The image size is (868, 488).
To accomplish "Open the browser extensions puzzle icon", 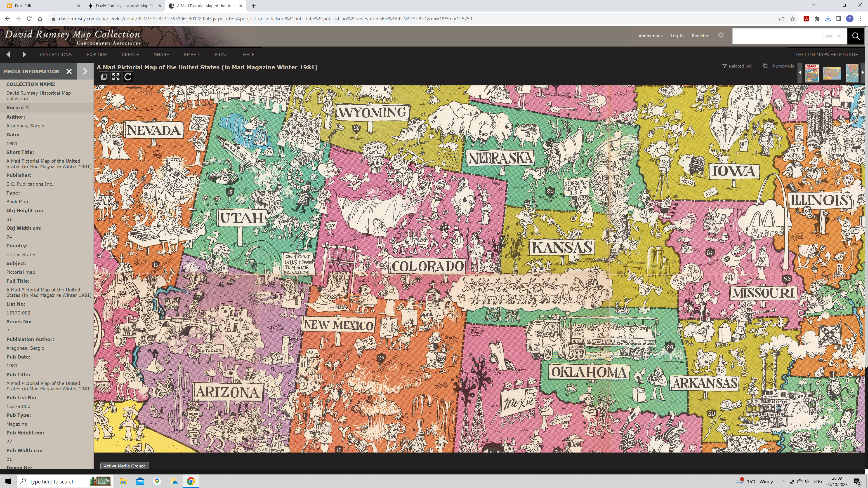I will pos(817,19).
